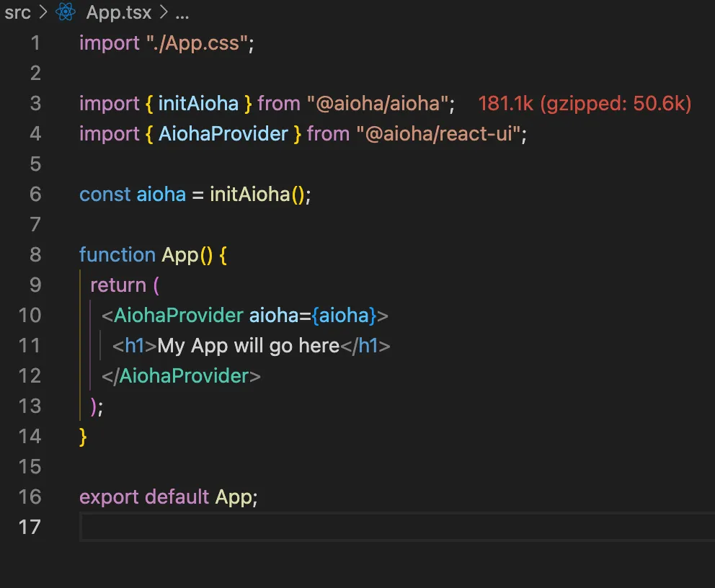Click the closing </AiohaProvider> tag on line 12
The image size is (715, 588).
point(181,376)
